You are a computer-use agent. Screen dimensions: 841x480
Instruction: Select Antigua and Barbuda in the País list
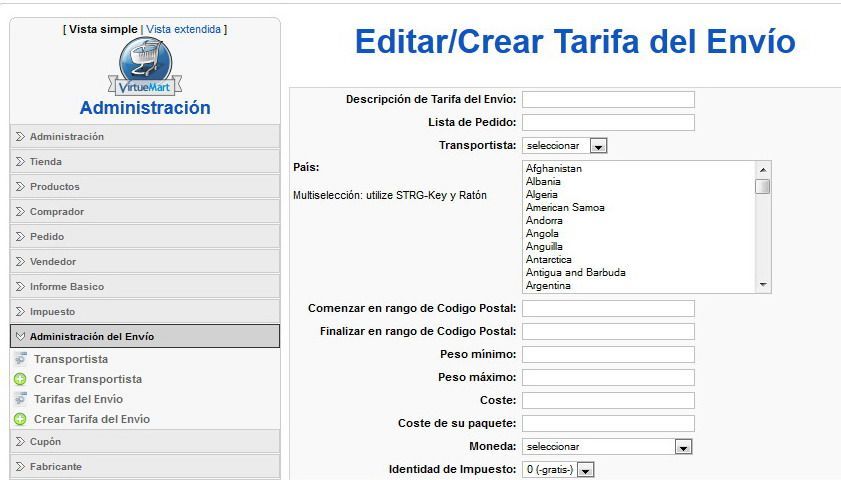pos(576,272)
